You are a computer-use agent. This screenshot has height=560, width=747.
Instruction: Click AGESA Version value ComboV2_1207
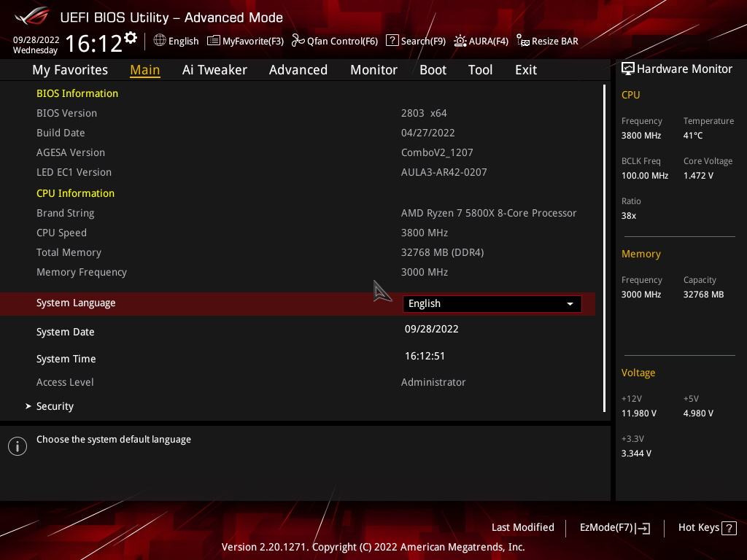(x=437, y=153)
